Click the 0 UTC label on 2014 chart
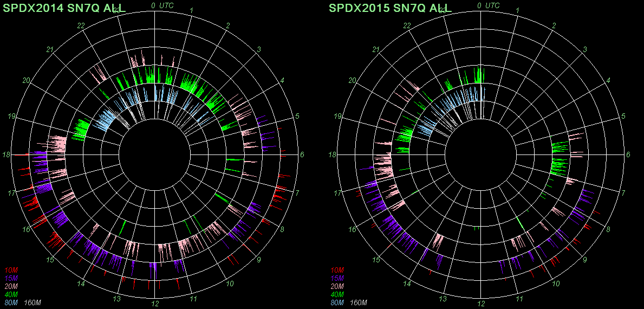The height and width of the screenshot is (309, 644). tap(162, 5)
